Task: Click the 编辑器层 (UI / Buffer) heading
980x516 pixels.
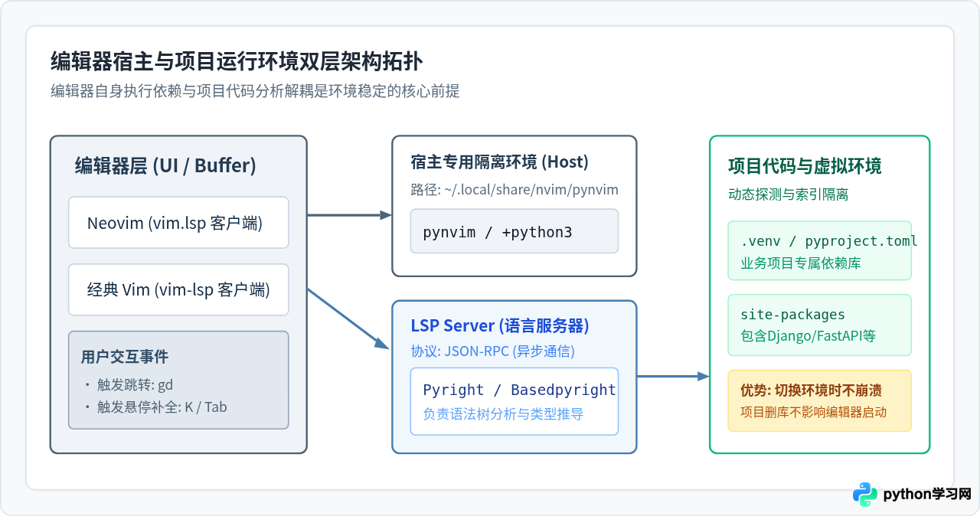Action: click(x=165, y=165)
